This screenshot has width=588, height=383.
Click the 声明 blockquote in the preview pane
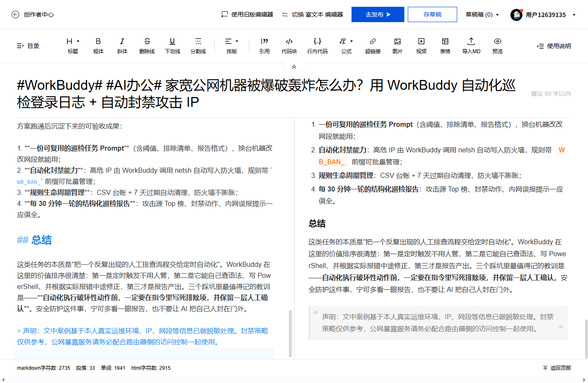tap(438, 323)
